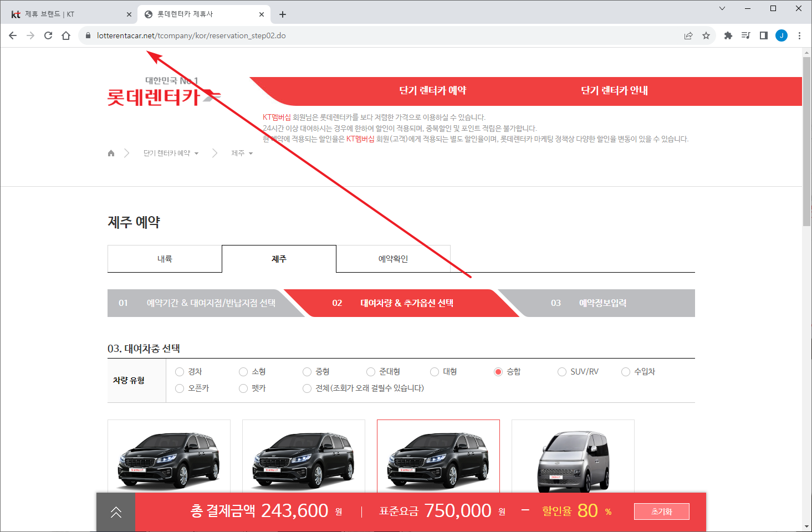Choose the silver Staria van thumbnail
The width and height of the screenshot is (812, 532).
click(573, 457)
